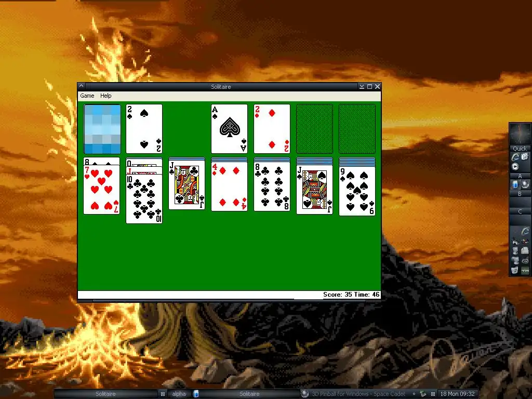The height and width of the screenshot is (399, 532).
Task: Open the pinball sphere icon under section A
Action: (x=525, y=184)
